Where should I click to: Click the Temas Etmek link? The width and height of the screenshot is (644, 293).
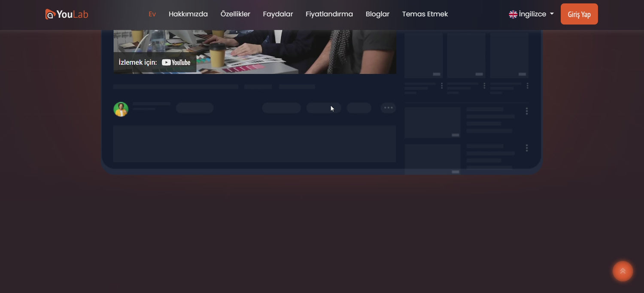425,14
